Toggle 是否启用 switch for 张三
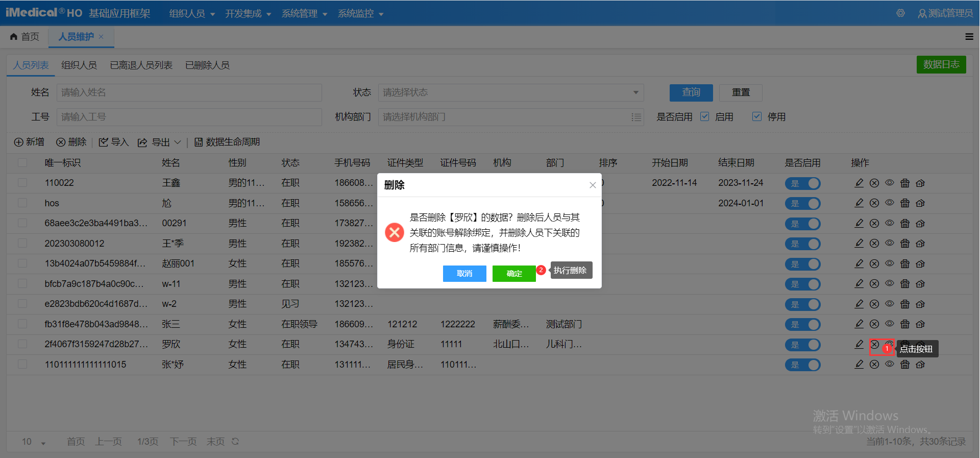 coord(802,325)
